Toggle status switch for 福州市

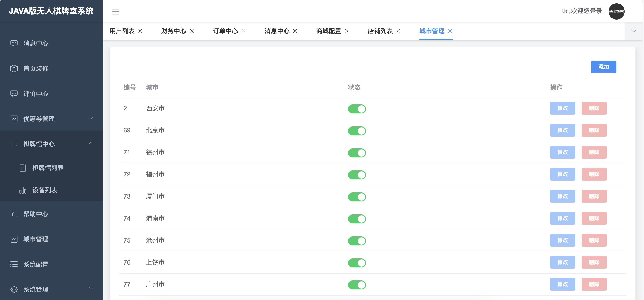357,175
